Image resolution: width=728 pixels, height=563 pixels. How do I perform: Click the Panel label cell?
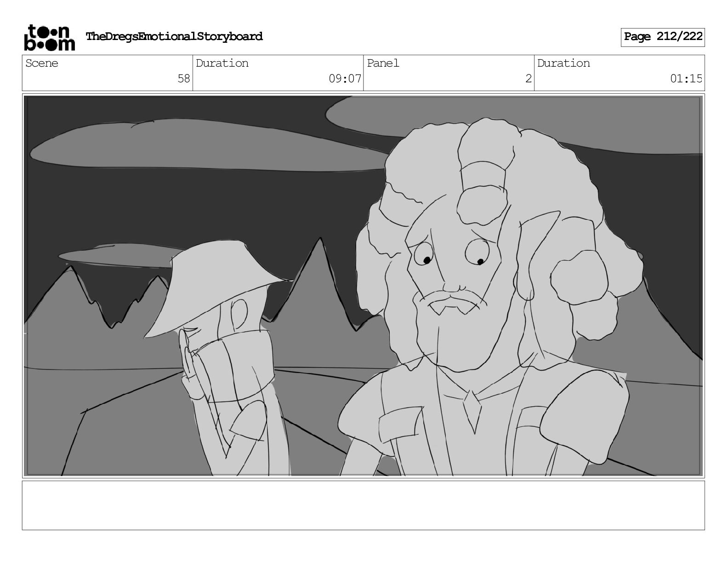[449, 73]
